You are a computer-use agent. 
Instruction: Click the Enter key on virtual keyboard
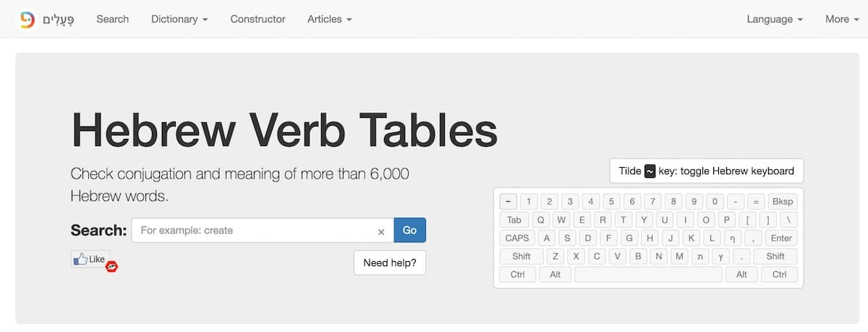tap(781, 238)
